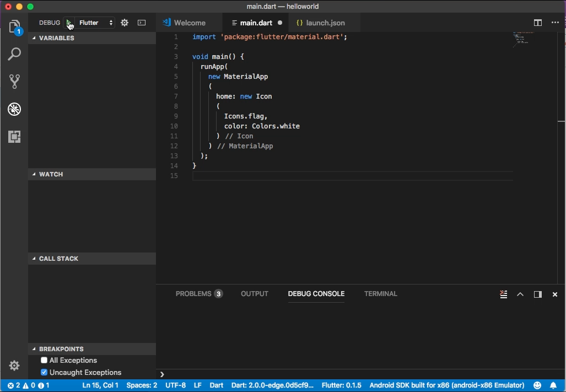Close the bottom panel
Screen dimensions: 566x392
click(555, 294)
